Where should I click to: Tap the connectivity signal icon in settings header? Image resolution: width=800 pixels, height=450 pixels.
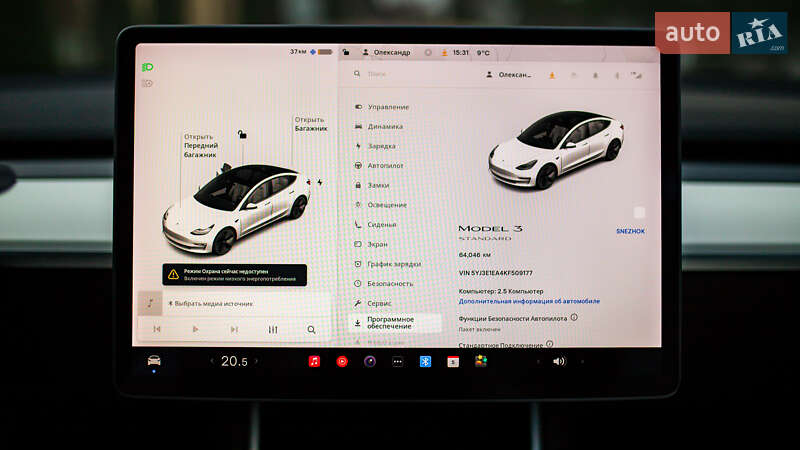636,76
